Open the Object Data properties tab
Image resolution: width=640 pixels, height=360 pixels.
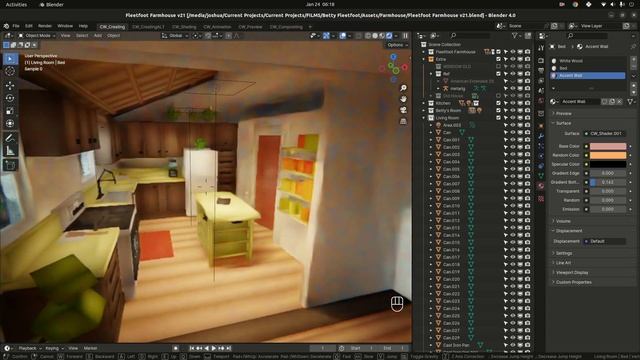coord(541,176)
